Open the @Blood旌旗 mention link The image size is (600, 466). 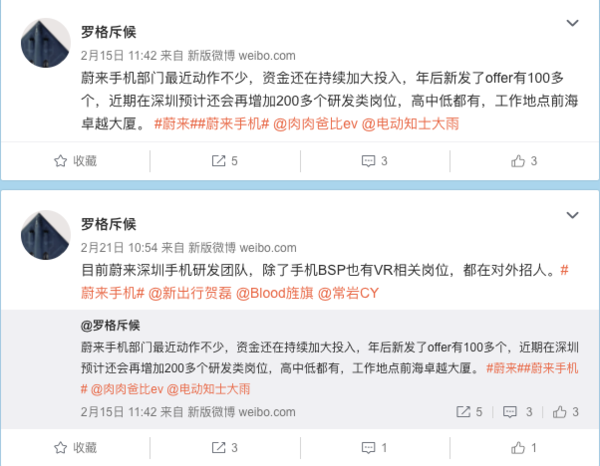tap(275, 293)
